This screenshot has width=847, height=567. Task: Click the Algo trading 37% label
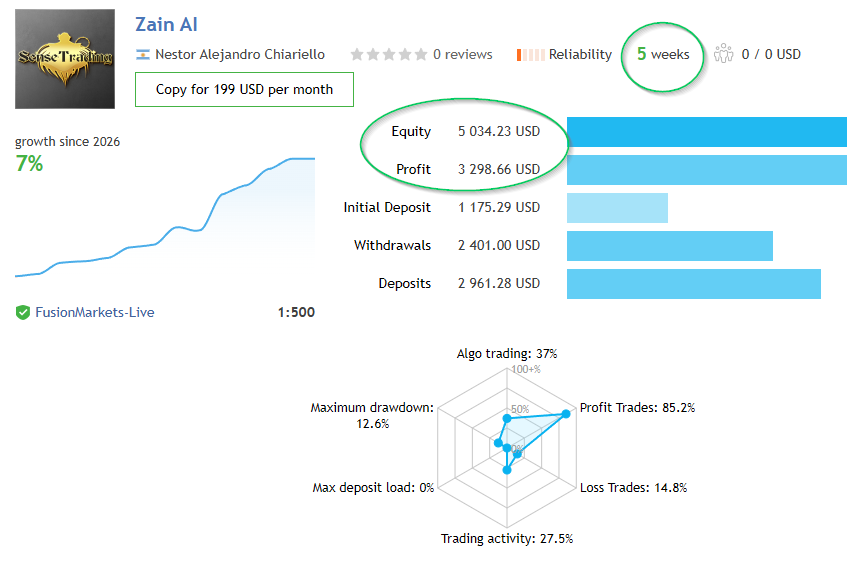[x=507, y=354]
